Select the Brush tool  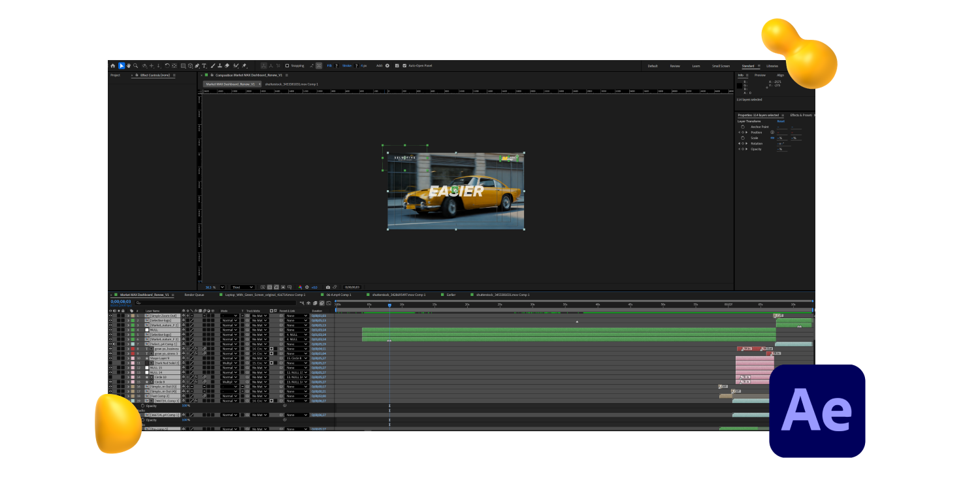point(213,66)
